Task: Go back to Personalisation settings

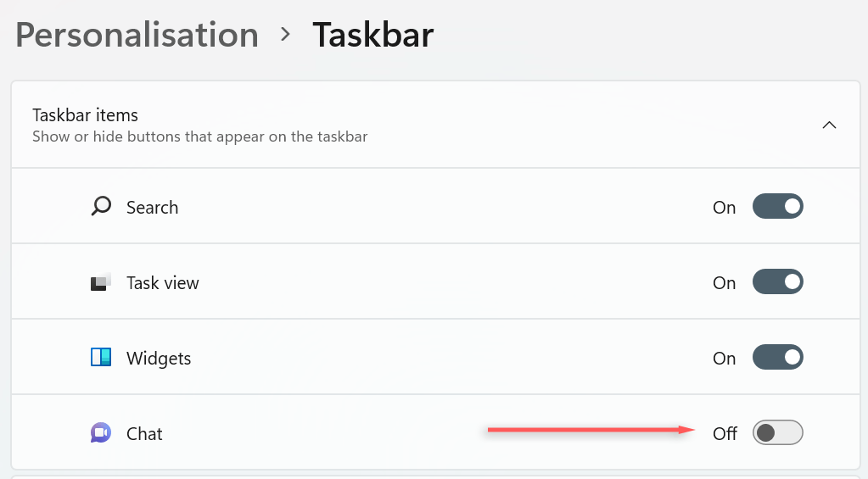Action: (137, 35)
